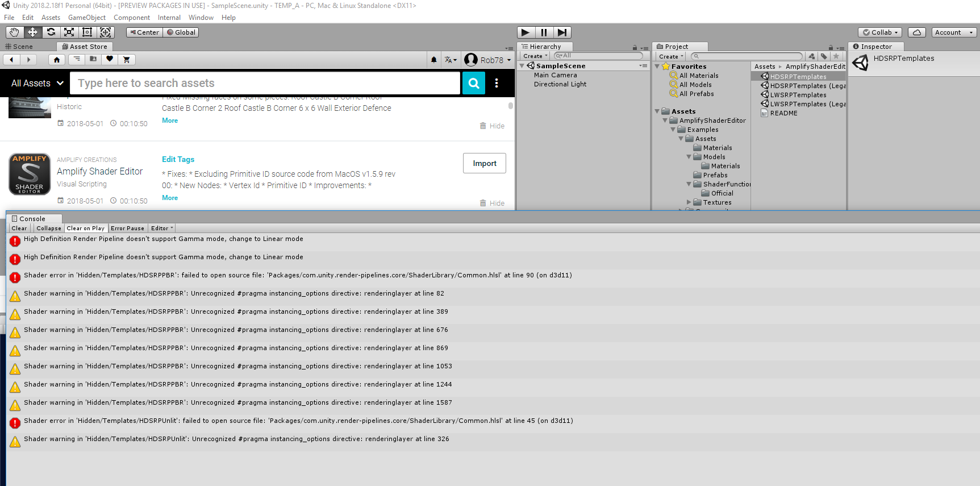Click Edit Tags link

tap(178, 159)
